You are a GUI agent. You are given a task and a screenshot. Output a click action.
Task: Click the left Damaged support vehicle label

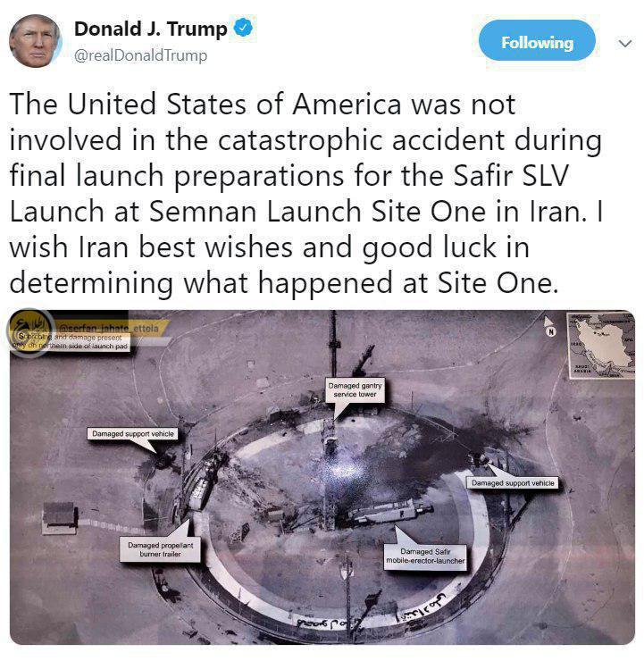[x=133, y=434]
